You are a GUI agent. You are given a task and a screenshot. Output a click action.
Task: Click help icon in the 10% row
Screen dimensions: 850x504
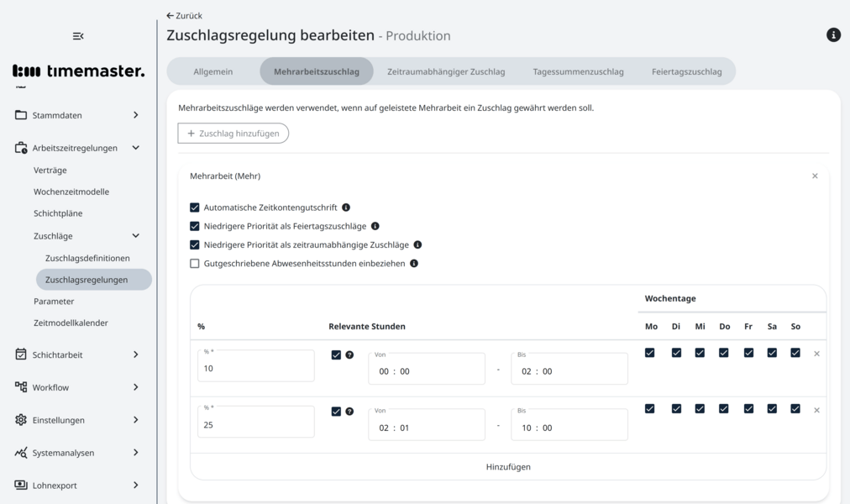coord(349,355)
